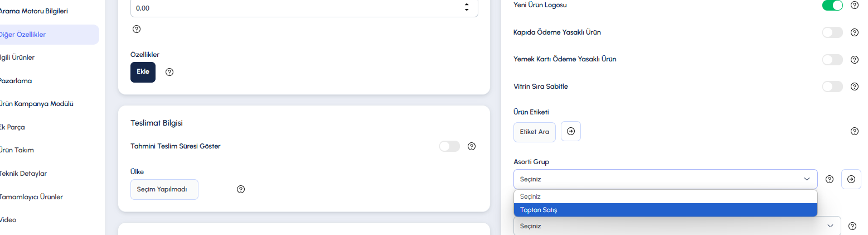Choose Toptan Satış from the dropdown list

[665, 210]
